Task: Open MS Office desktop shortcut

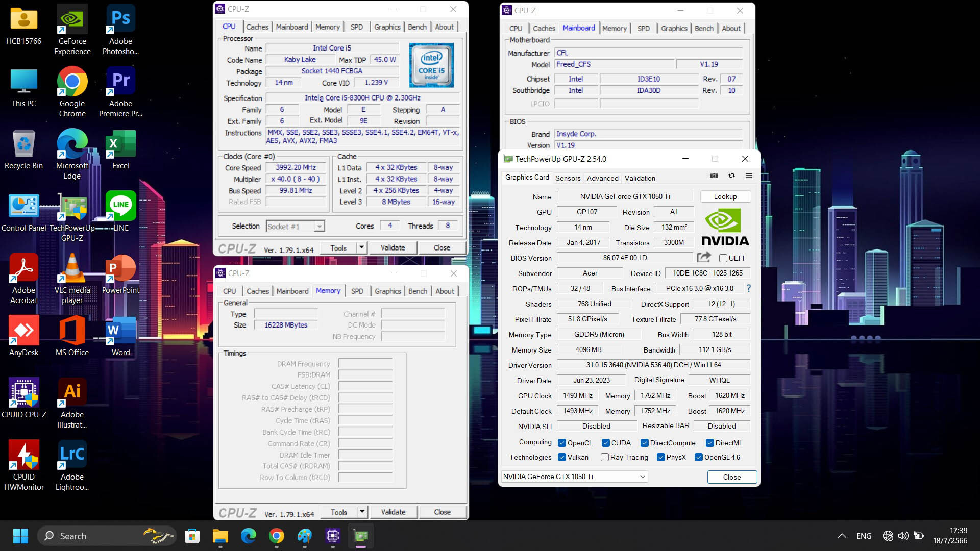Action: [72, 336]
